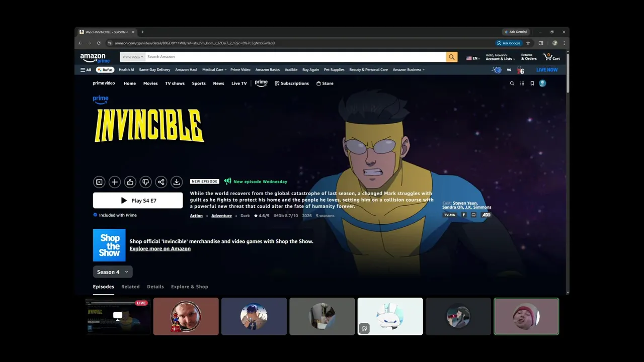Open Same-Day Delivery link
This screenshot has width=644, height=362.
(x=154, y=70)
